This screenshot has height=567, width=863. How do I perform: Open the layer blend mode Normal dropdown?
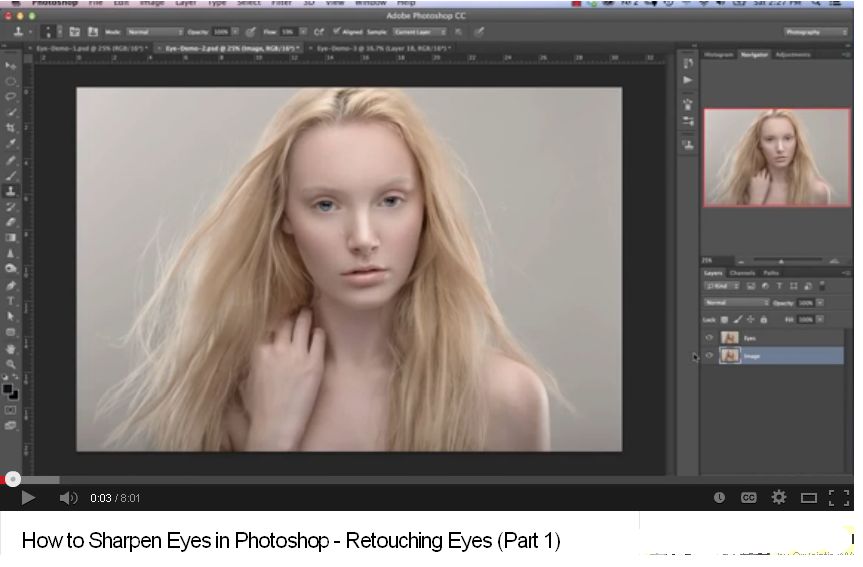pos(737,302)
